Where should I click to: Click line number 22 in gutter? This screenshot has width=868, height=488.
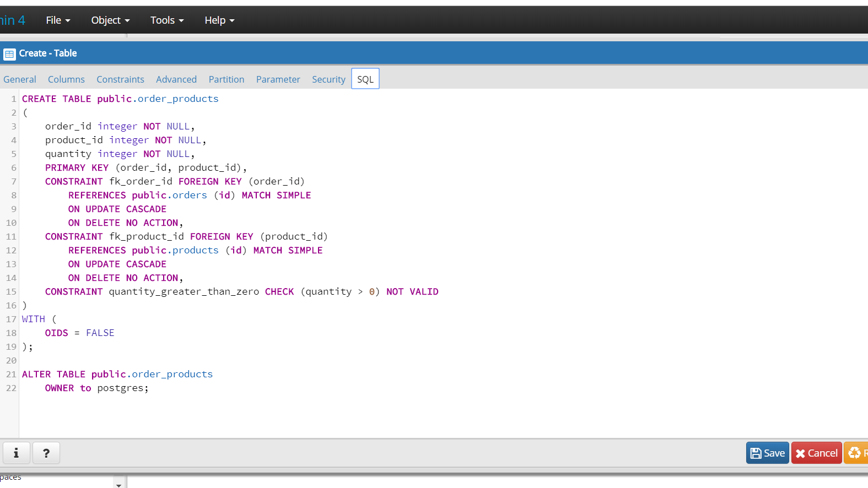tap(11, 388)
